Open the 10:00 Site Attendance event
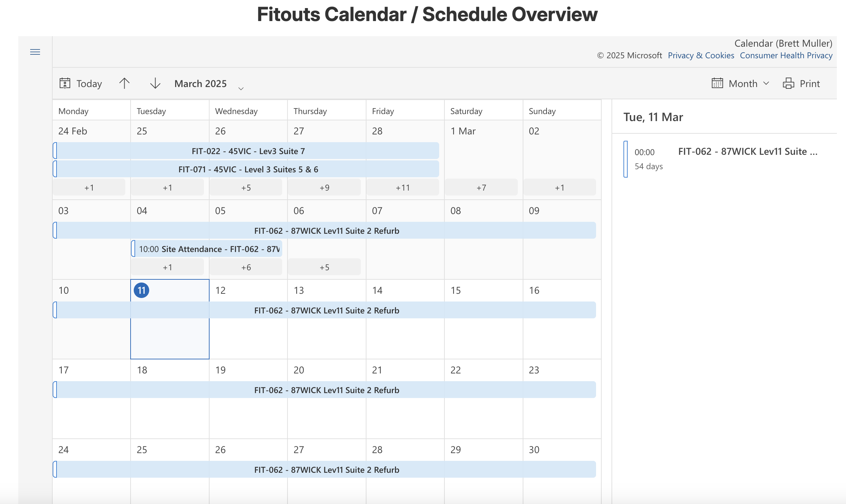This screenshot has height=504, width=846. (x=207, y=249)
